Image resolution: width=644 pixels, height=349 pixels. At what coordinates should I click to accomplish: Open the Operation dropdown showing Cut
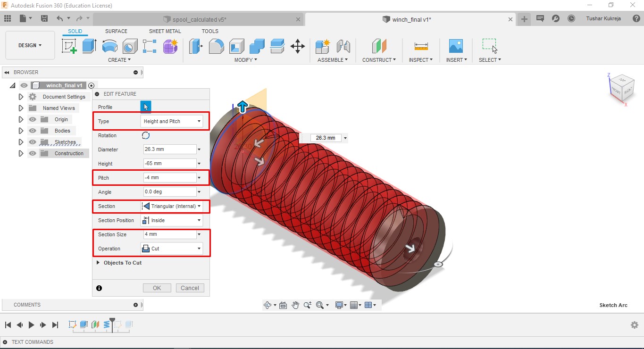[172, 249]
